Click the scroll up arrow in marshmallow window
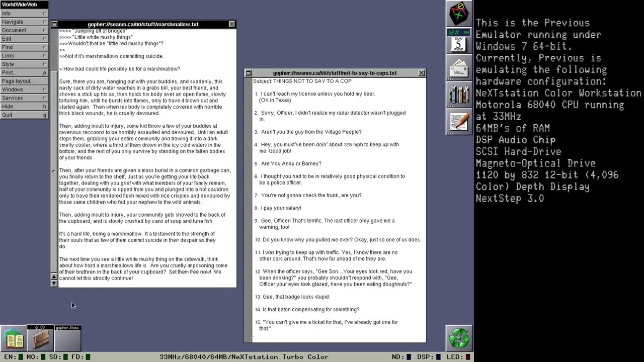 [54, 277]
